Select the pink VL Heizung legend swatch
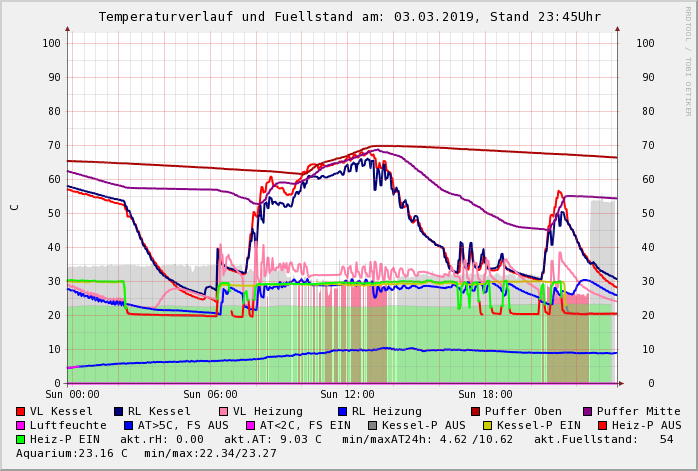 222,411
